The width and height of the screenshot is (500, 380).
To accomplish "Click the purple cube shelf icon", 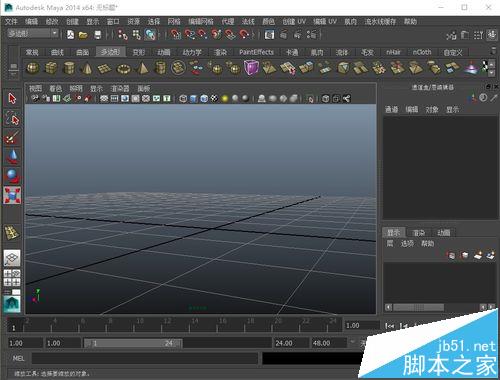I will 251,68.
